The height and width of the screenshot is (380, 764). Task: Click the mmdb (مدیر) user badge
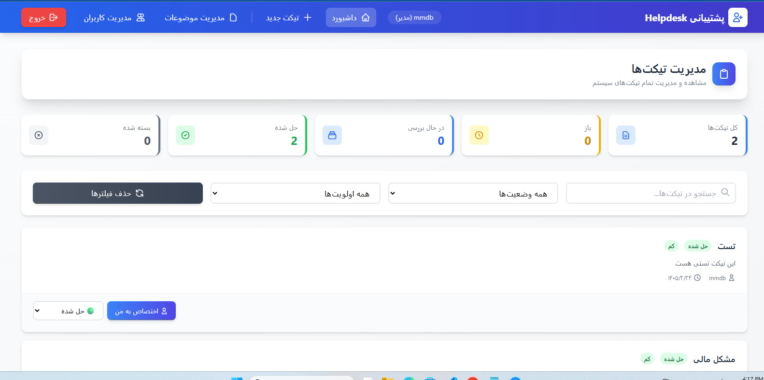414,18
